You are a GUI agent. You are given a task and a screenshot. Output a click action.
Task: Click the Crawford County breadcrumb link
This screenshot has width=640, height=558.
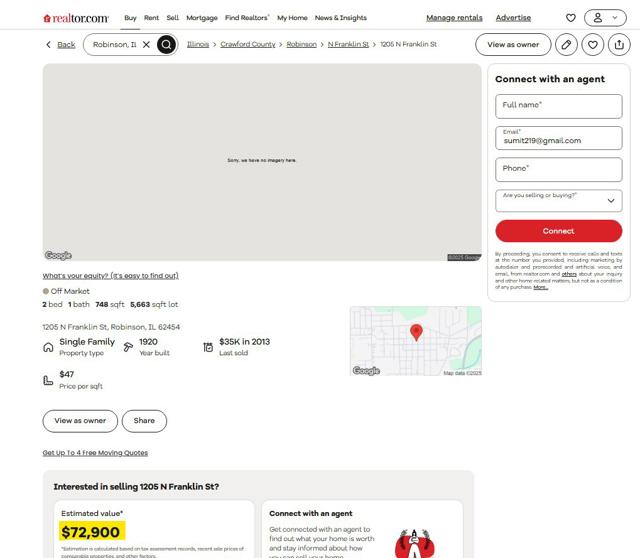(x=248, y=44)
